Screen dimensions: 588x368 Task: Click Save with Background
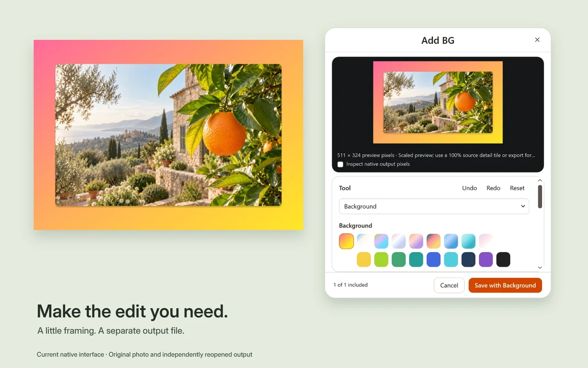(505, 285)
